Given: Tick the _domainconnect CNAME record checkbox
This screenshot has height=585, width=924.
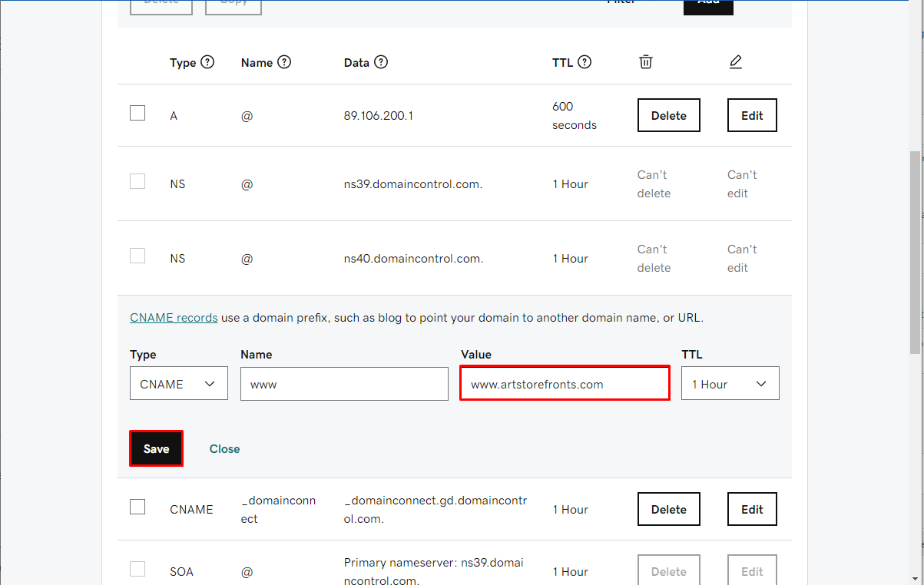Looking at the screenshot, I should [137, 507].
